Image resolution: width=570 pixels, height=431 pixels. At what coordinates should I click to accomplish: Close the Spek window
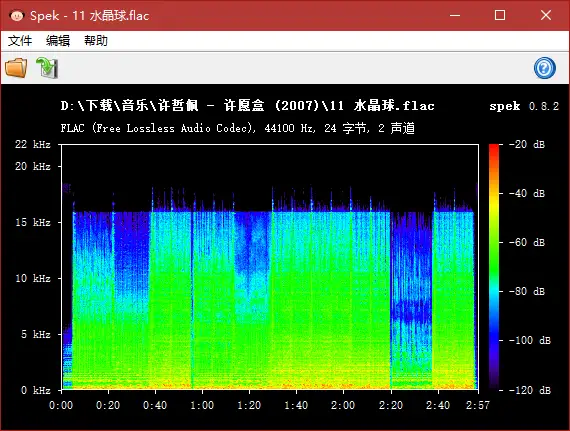pyautogui.click(x=546, y=15)
